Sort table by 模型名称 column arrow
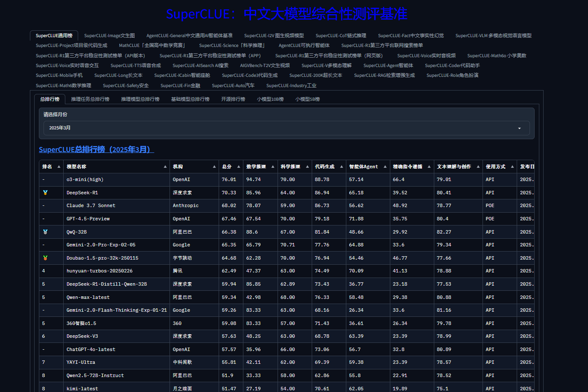 [165, 167]
